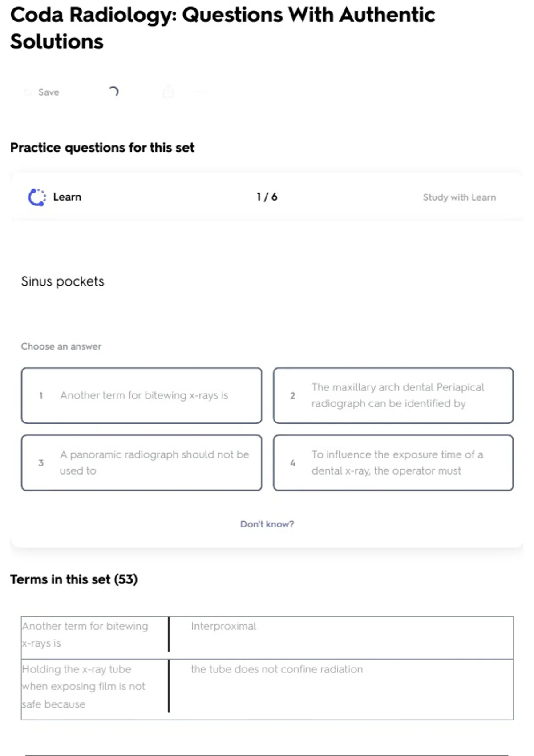This screenshot has height=756, width=534.
Task: Click the bookmark icon beside Save
Action: (x=28, y=92)
